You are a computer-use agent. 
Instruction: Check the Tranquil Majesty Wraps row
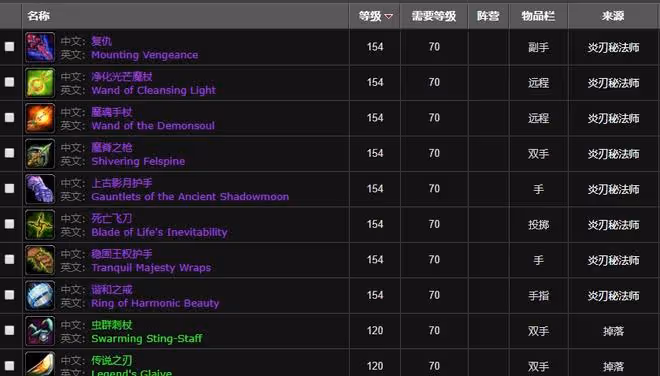click(9, 259)
